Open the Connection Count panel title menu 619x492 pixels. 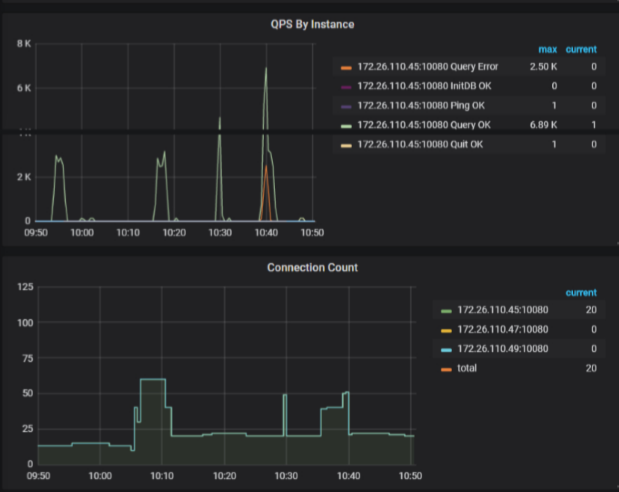312,268
